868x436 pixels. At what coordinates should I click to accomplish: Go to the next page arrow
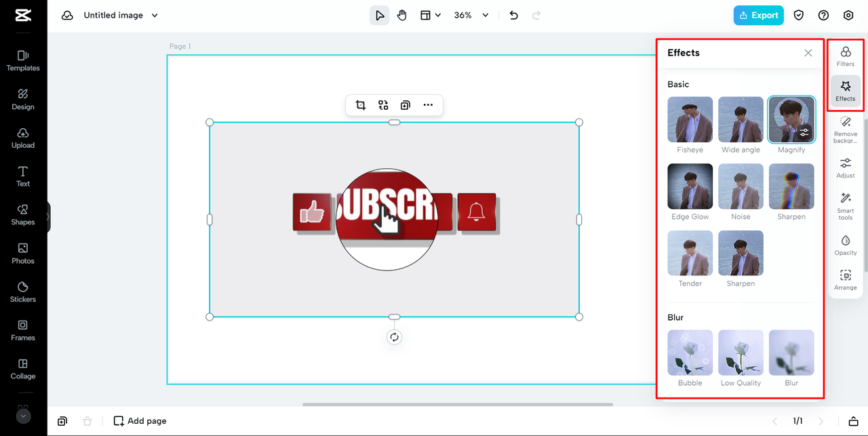[821, 421]
